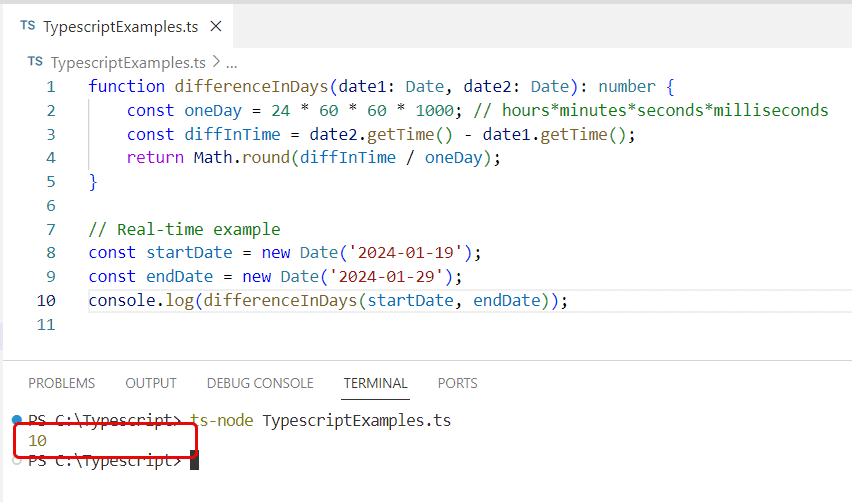Click line number 1 in the gutter
Image resolution: width=852 pixels, height=502 pixels.
tap(51, 87)
